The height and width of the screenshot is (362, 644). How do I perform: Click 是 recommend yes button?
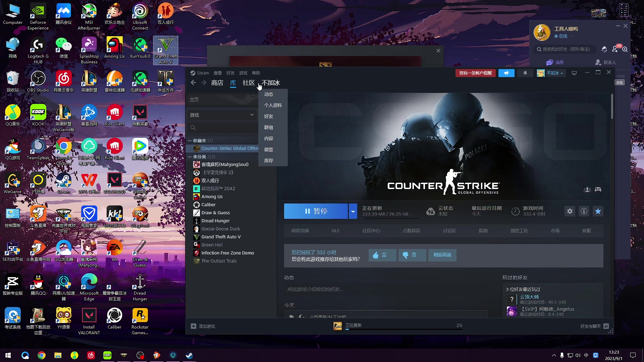382,255
